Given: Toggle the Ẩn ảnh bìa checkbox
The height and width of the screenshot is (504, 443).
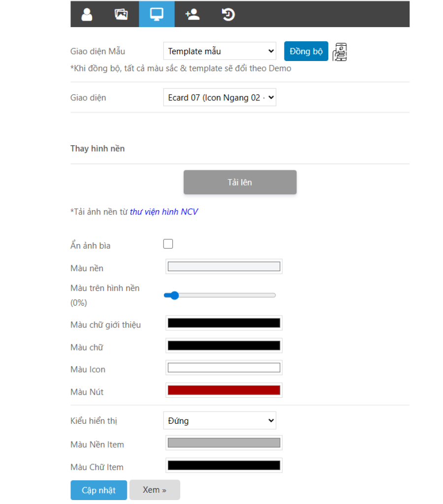Looking at the screenshot, I should coord(168,244).
